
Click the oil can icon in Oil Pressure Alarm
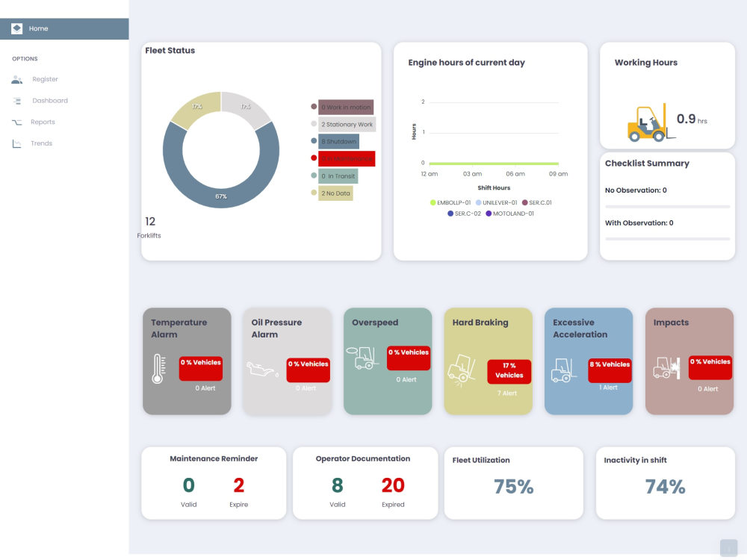(261, 370)
